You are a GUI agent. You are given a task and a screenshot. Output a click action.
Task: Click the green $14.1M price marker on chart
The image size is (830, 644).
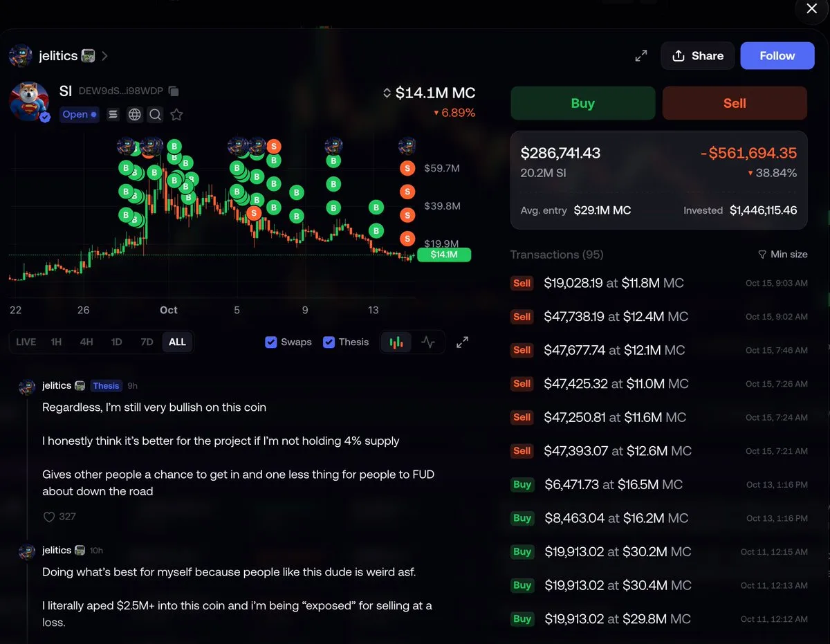pos(443,255)
